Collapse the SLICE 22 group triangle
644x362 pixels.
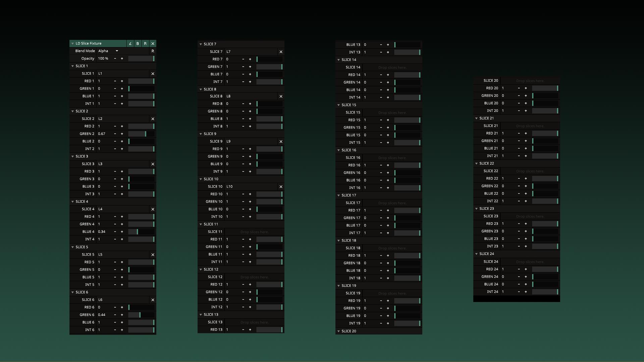point(477,164)
